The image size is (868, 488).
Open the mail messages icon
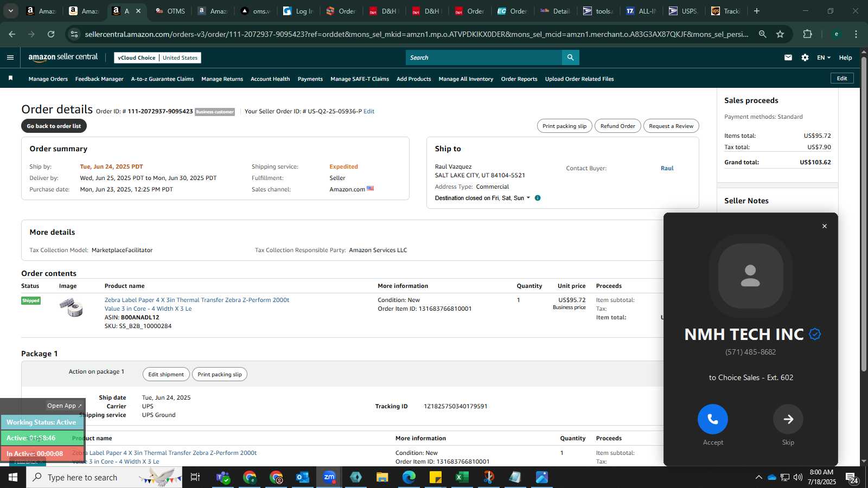[x=788, y=57]
